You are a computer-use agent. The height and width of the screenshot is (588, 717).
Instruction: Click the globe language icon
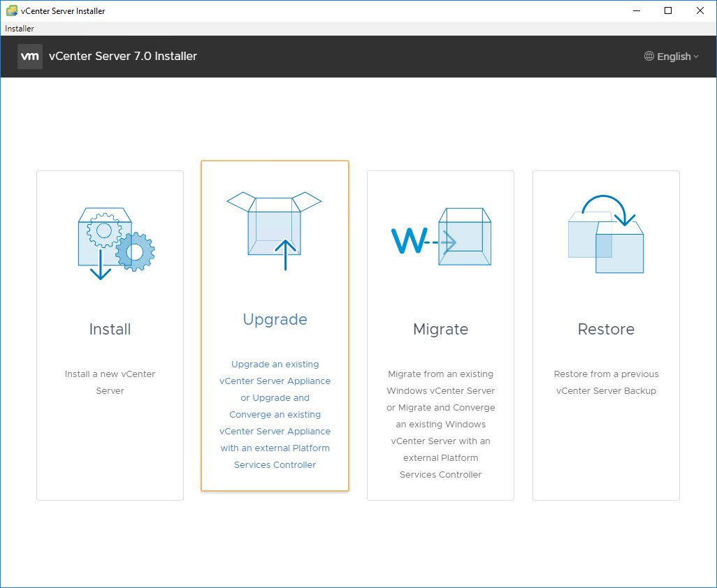point(649,57)
